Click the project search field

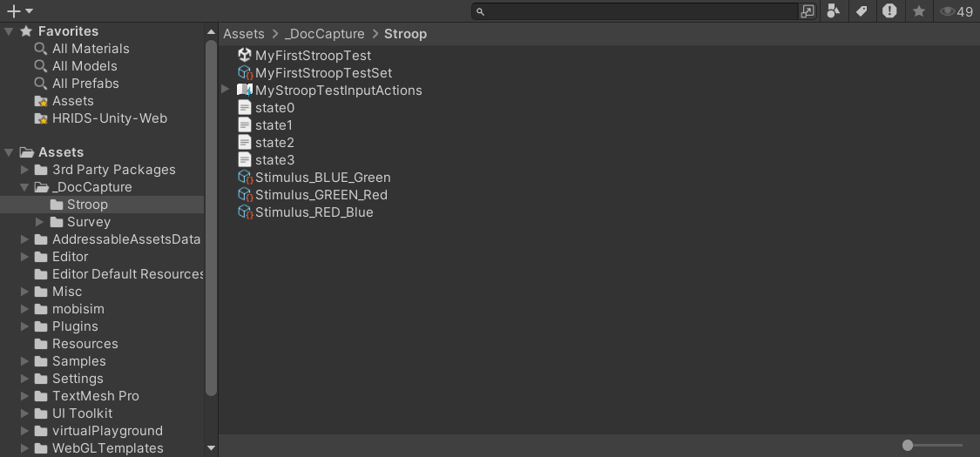click(635, 11)
